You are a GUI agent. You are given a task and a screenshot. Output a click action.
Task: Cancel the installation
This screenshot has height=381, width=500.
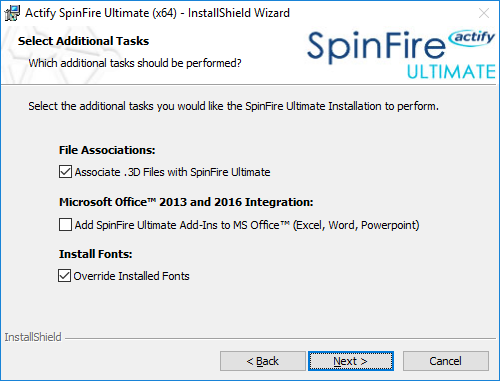[x=446, y=361]
